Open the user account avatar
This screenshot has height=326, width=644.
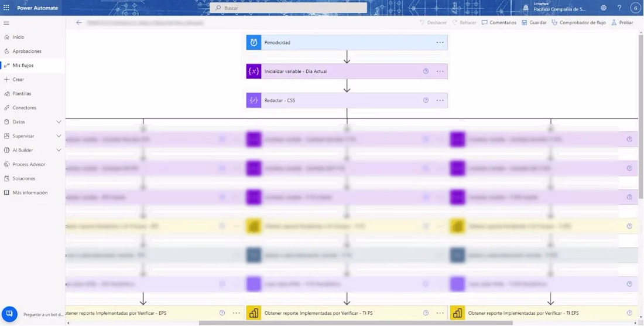[x=635, y=8]
